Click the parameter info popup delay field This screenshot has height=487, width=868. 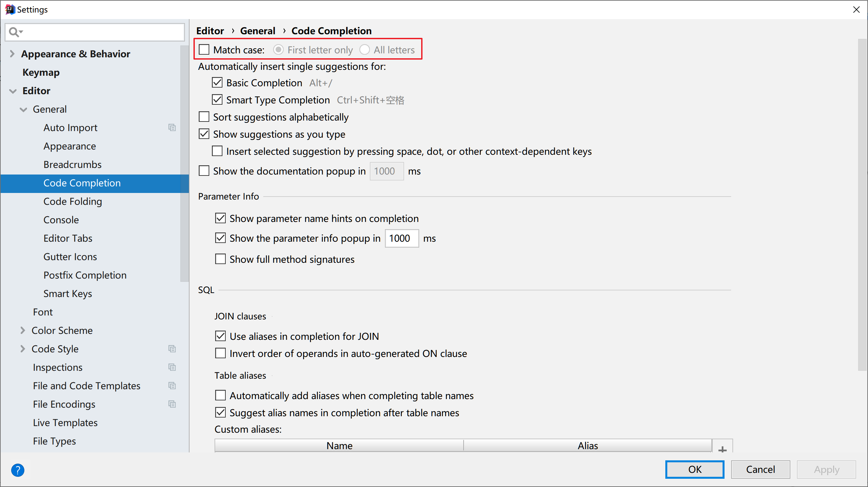pos(402,238)
